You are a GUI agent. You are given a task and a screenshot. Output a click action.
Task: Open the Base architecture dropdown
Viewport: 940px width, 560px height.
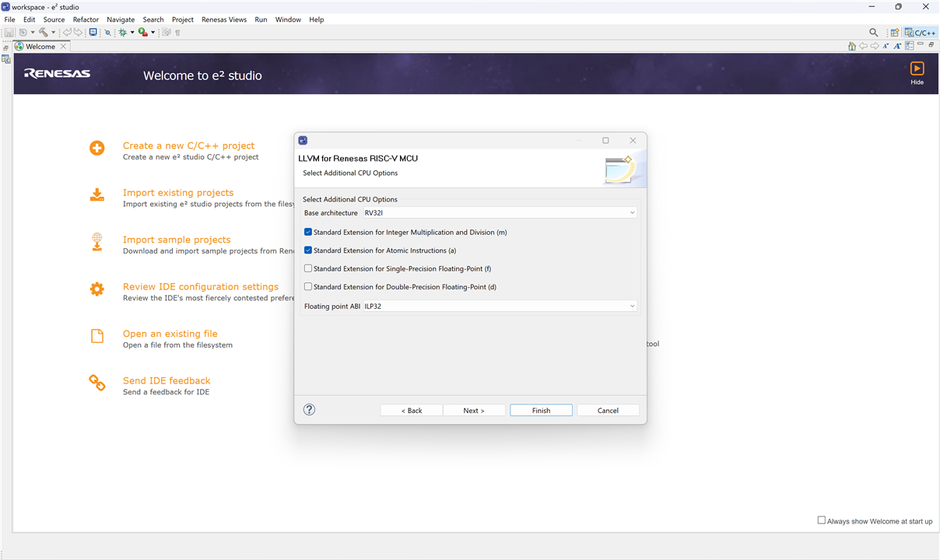pyautogui.click(x=500, y=213)
